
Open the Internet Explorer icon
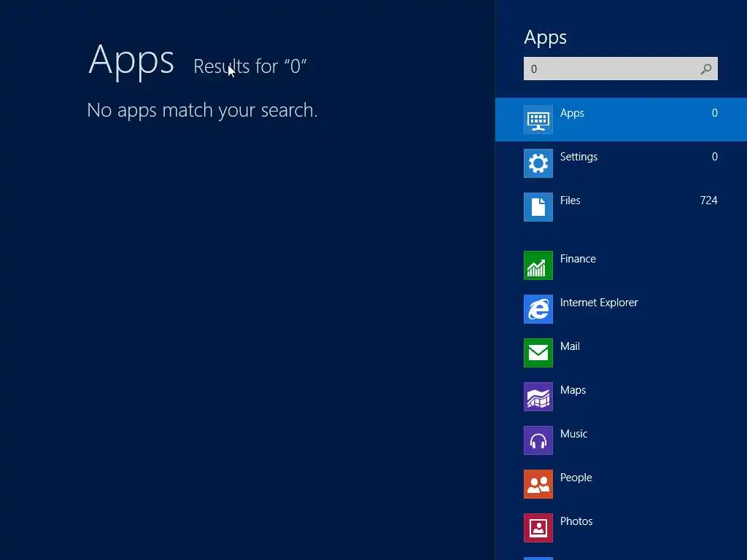(x=538, y=309)
